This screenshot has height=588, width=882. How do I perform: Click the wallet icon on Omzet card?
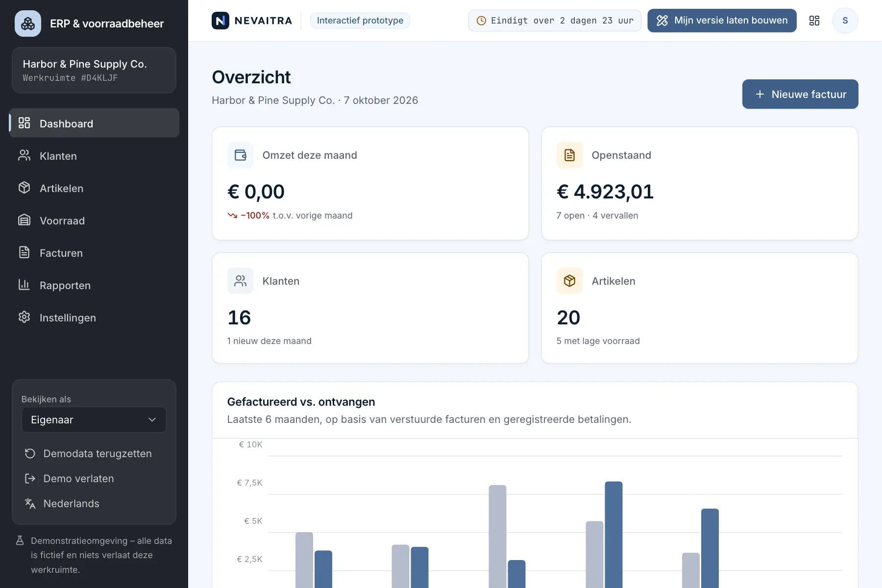(x=241, y=155)
